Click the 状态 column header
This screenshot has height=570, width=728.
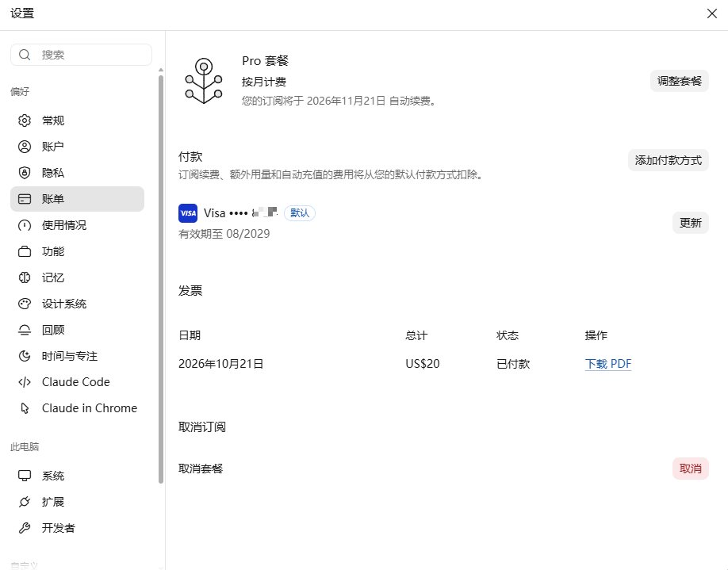(508, 335)
